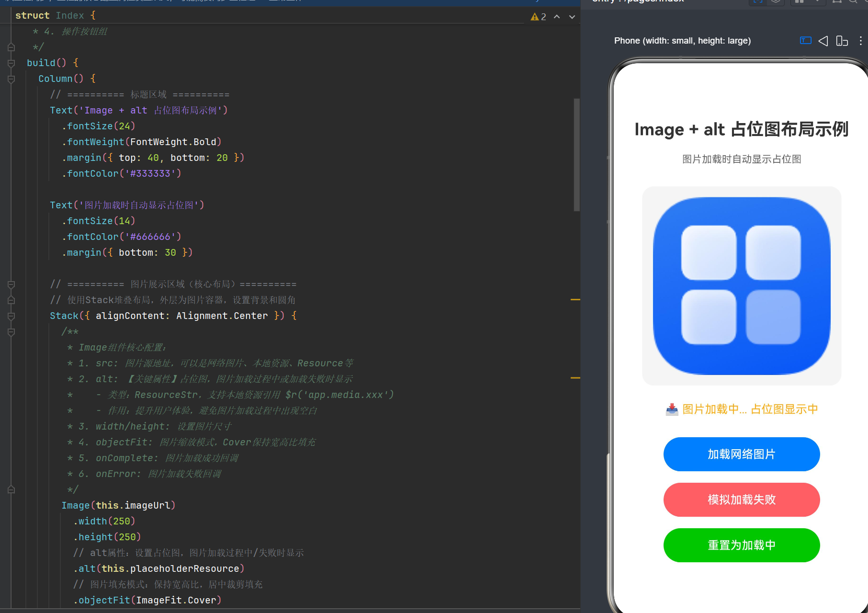The width and height of the screenshot is (868, 613).
Task: Fold the 图片展示区域 comment line marker
Action: [x=11, y=284]
